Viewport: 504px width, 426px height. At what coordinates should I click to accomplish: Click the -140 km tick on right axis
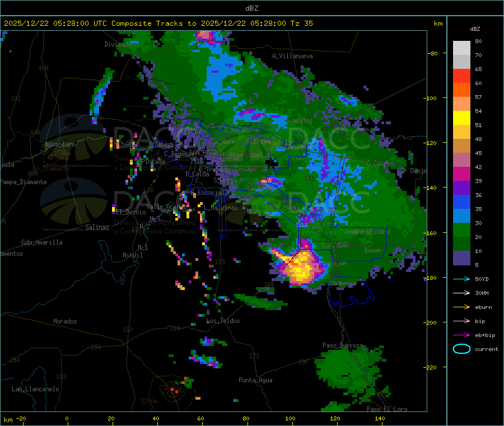(430, 188)
